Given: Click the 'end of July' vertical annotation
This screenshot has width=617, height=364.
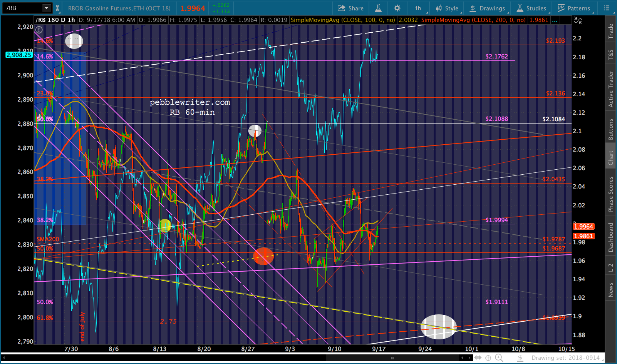Looking at the screenshot, I should click(x=82, y=327).
